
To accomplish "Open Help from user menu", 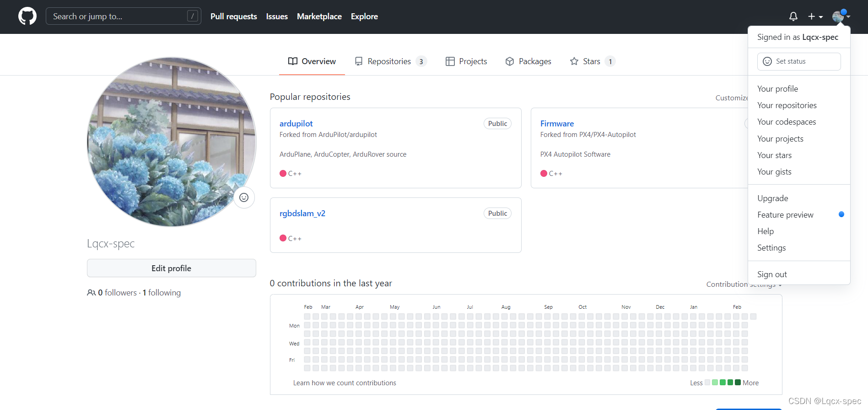I will coord(799,231).
